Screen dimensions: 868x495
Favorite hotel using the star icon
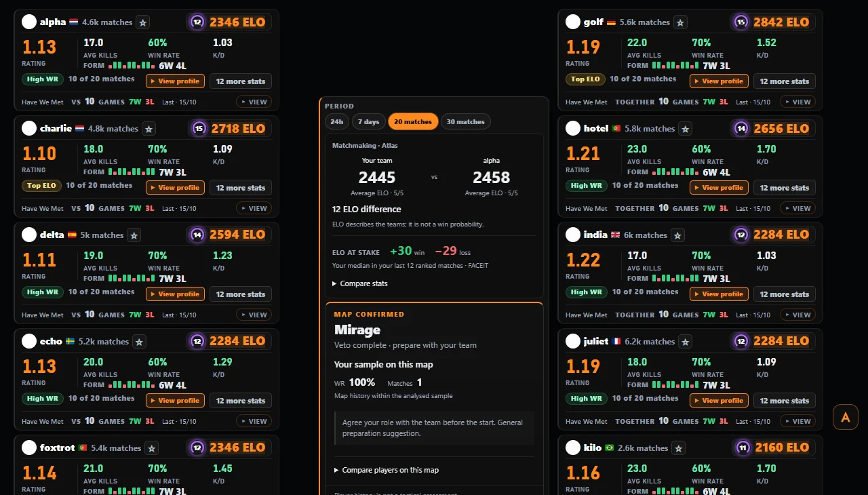pyautogui.click(x=686, y=129)
